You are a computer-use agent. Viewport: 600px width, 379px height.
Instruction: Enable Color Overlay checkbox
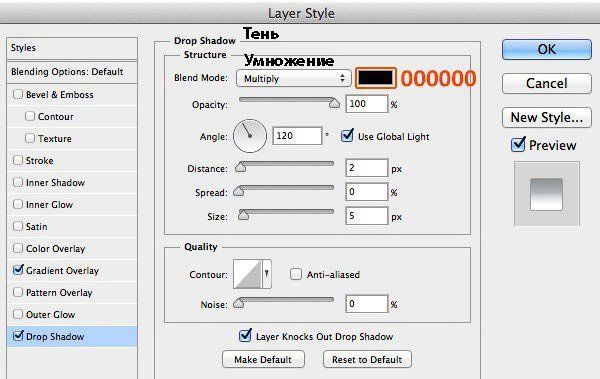(x=18, y=248)
